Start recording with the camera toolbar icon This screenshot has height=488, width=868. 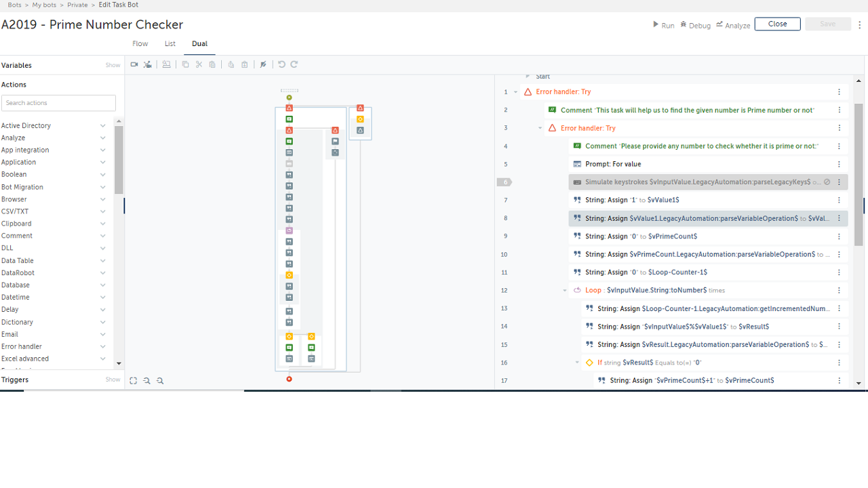134,64
